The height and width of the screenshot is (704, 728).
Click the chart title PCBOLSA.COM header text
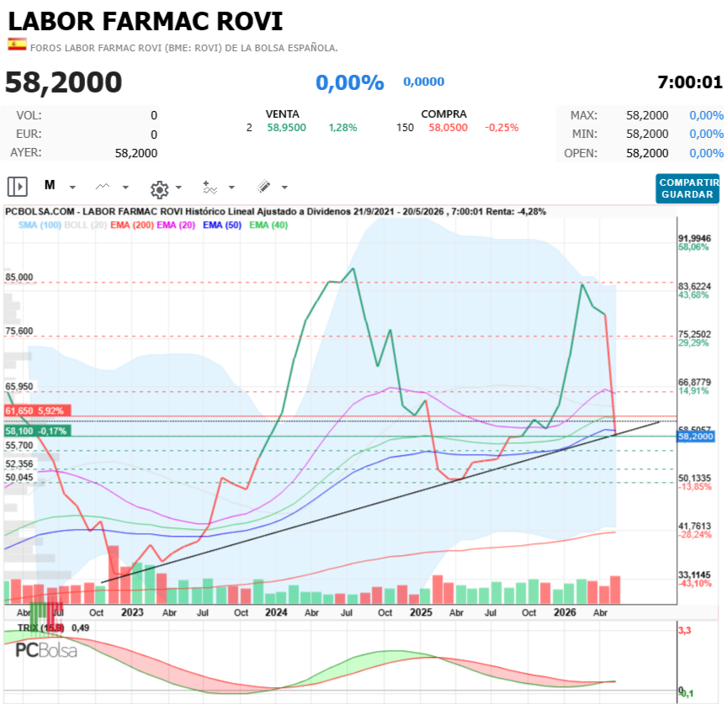click(275, 212)
